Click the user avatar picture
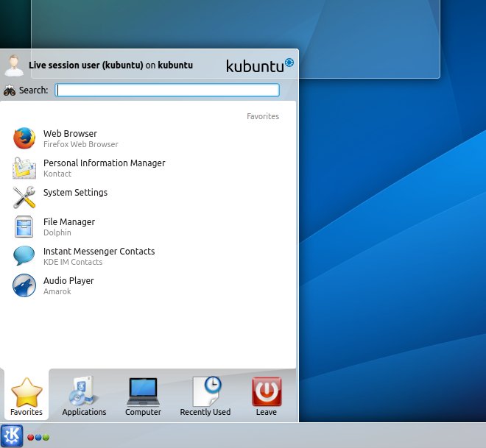This screenshot has height=448, width=486. coord(13,65)
